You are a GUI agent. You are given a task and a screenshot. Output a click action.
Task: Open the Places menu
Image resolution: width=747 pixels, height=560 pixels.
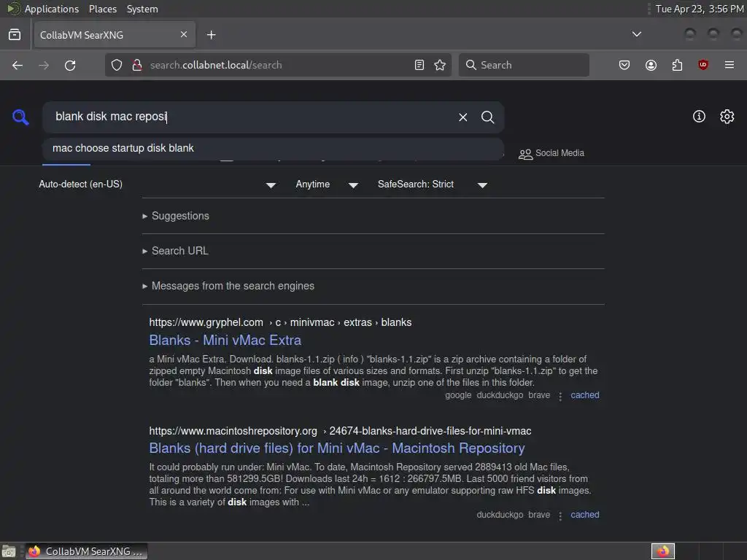pyautogui.click(x=102, y=9)
